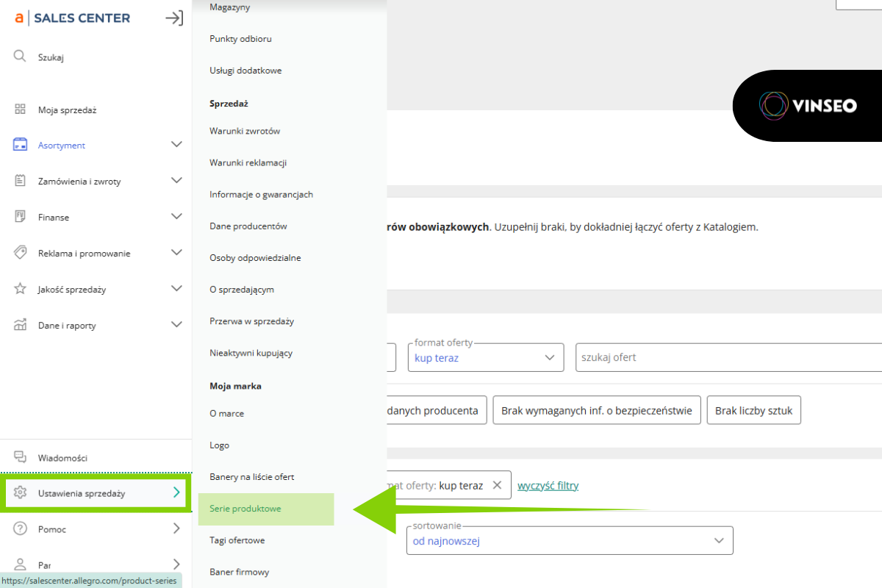Open Baner firmowy
This screenshot has height=588, width=882.
[x=239, y=572]
